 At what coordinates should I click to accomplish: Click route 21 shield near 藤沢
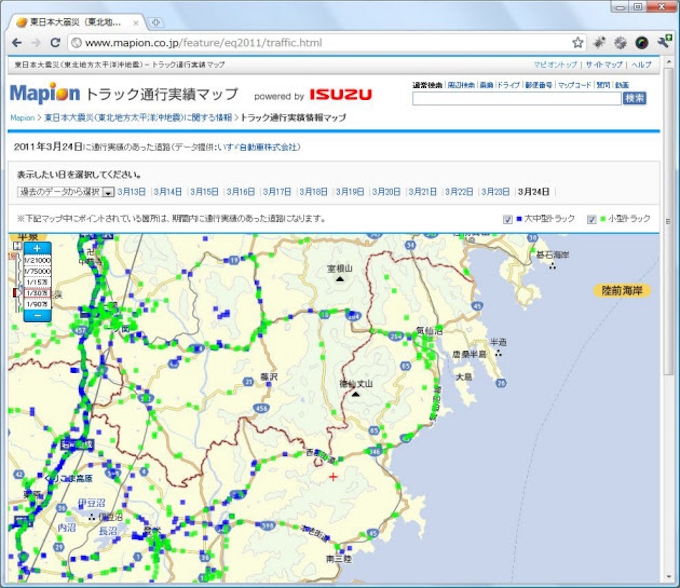pyautogui.click(x=248, y=382)
